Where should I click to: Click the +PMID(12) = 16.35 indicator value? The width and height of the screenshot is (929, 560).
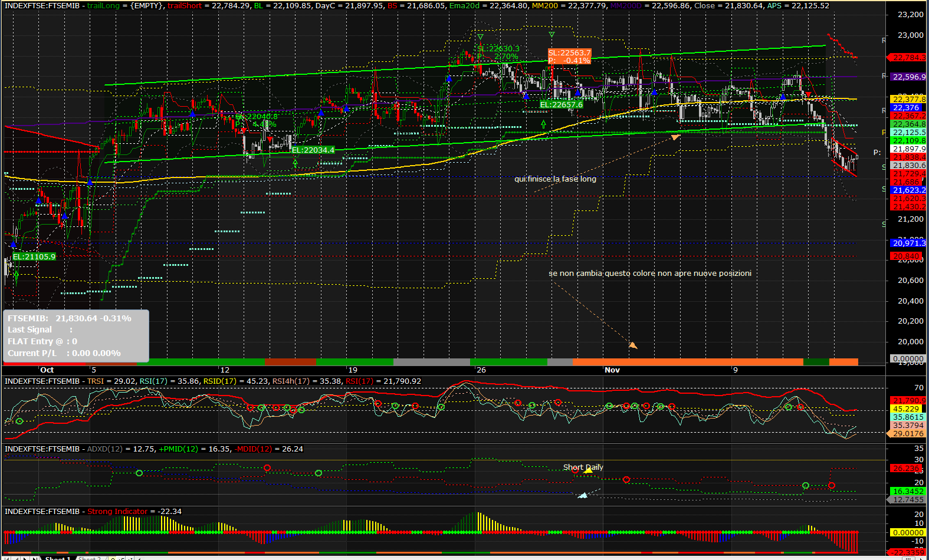[x=195, y=449]
